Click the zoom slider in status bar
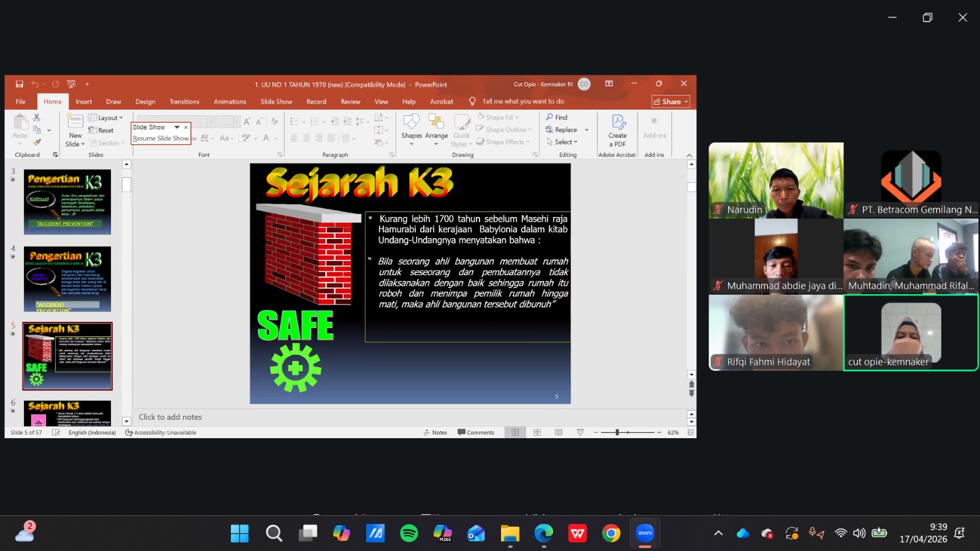 click(x=617, y=433)
